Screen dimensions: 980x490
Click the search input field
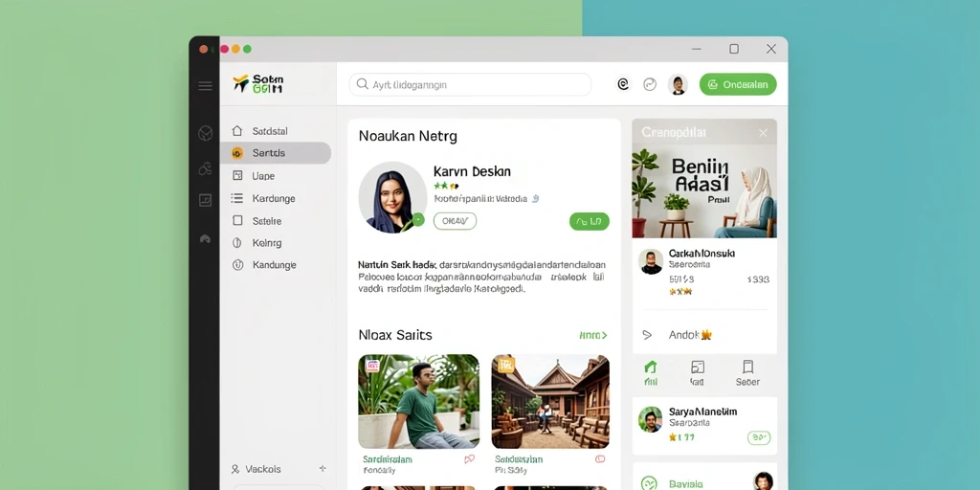point(470,84)
